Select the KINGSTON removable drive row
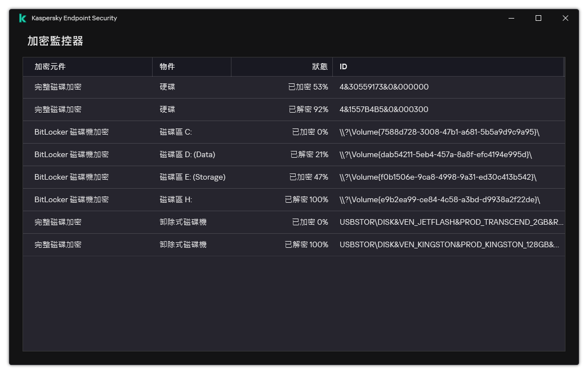Screen dimensions: 588x374 [x=225, y=244]
